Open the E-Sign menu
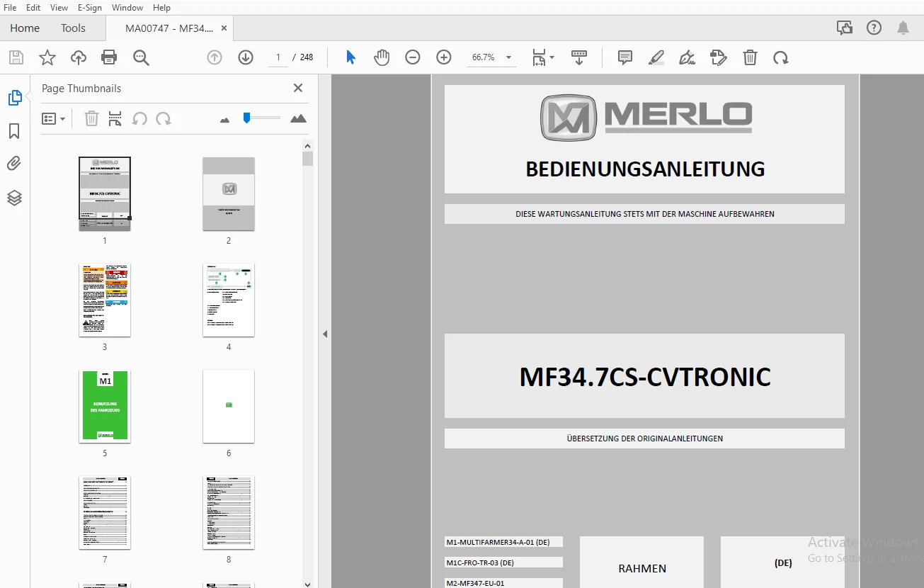Image resolution: width=924 pixels, height=588 pixels. pyautogui.click(x=90, y=8)
